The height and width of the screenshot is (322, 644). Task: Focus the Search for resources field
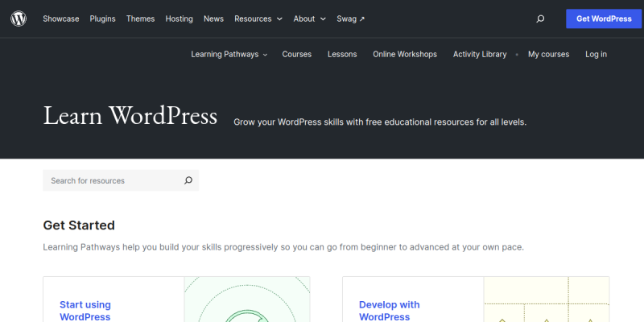click(x=121, y=180)
